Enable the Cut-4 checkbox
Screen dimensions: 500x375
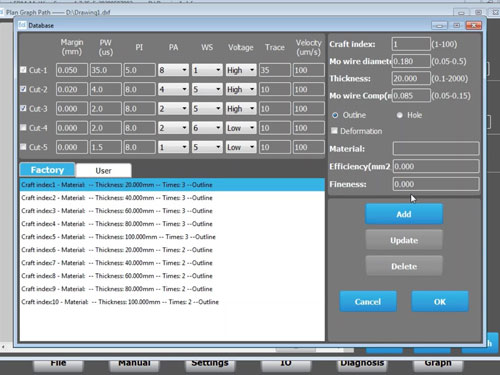(23, 128)
